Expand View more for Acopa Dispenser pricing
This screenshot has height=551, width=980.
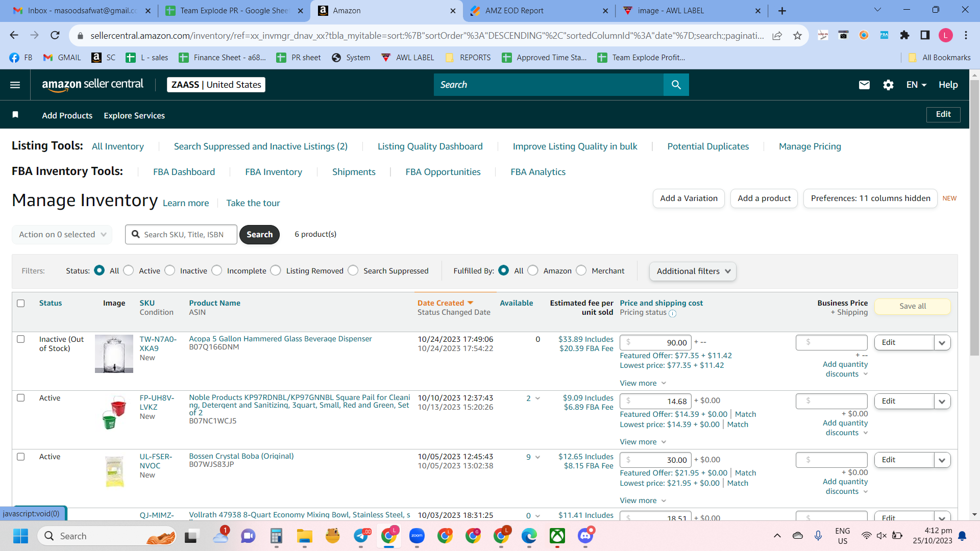coord(643,383)
